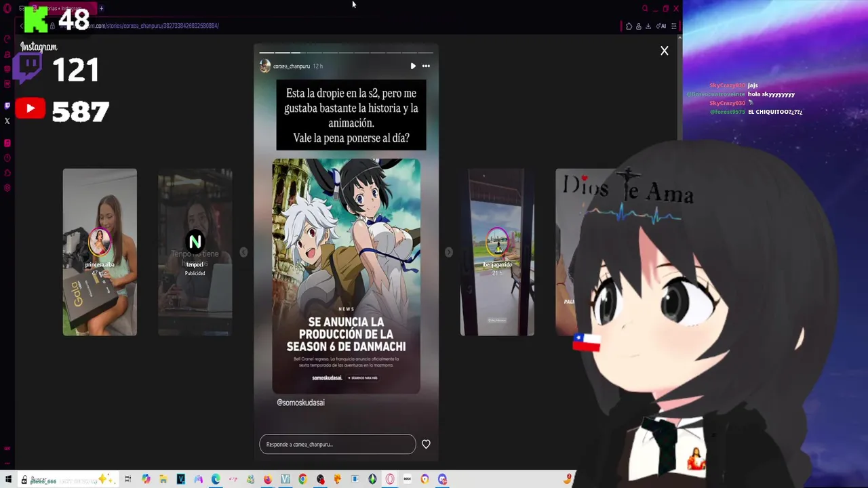This screenshot has height=488, width=868.
Task: Play the paused corxea_chanpuru story
Action: coord(413,66)
